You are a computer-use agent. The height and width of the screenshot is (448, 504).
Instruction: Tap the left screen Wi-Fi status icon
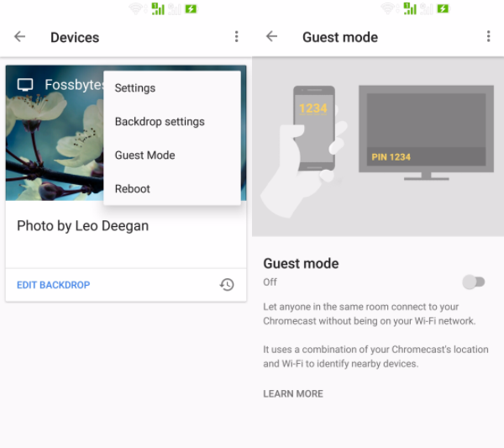[x=136, y=8]
